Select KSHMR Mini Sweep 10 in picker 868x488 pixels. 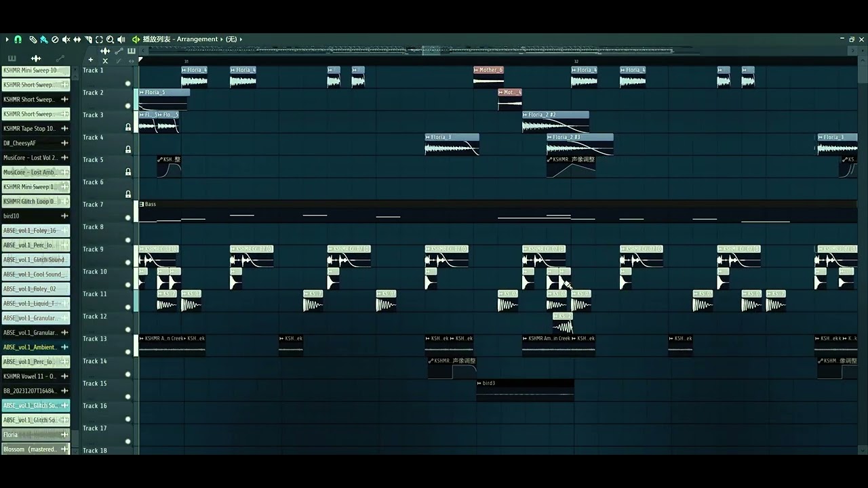[x=36, y=70]
